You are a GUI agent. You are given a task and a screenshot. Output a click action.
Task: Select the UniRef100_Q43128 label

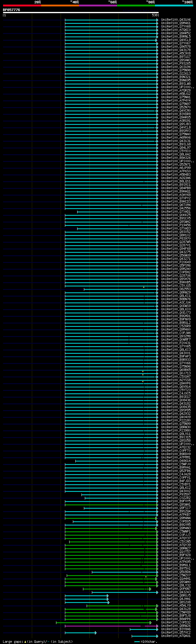click(x=176, y=609)
